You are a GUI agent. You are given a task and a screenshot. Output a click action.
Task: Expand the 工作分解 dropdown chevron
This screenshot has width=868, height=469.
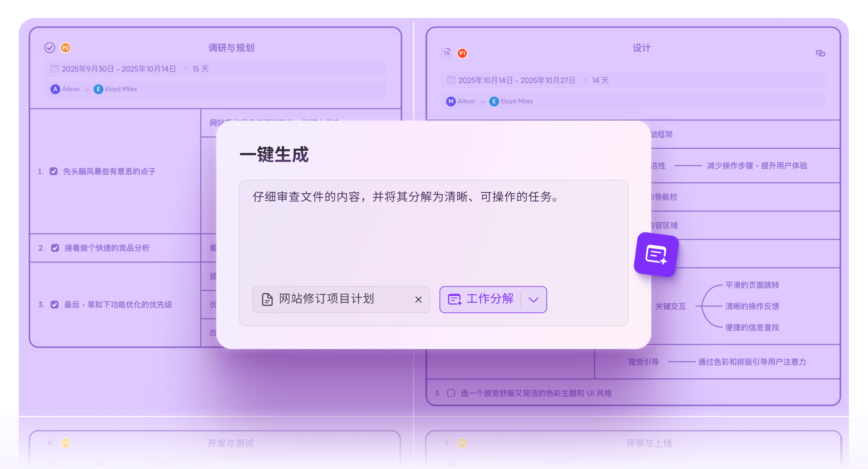(533, 300)
